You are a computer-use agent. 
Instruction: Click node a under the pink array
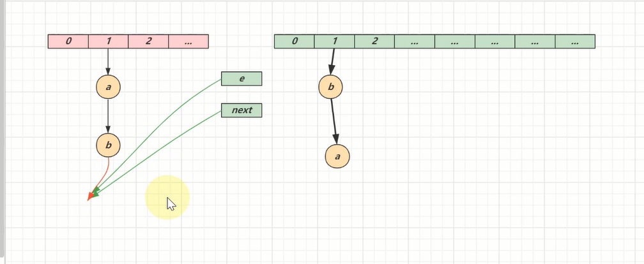tap(109, 87)
